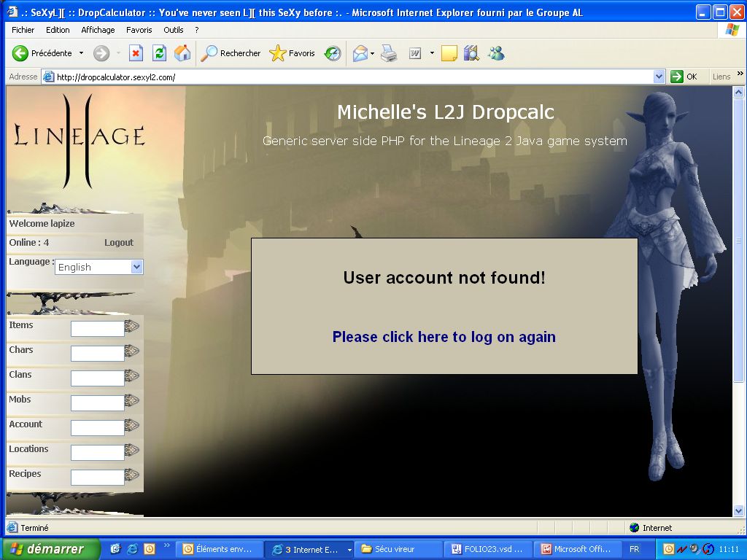Click the Internet zone status indicator
Viewport: 747px width, 560px height.
651,528
